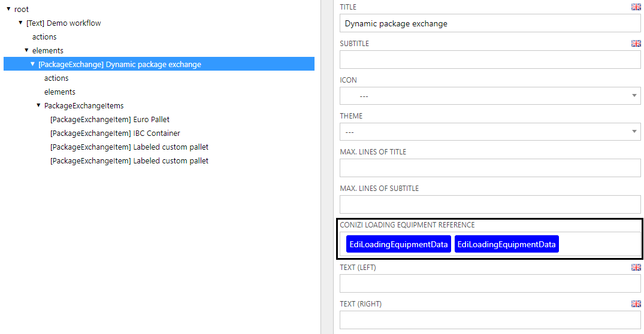Image resolution: width=644 pixels, height=334 pixels.
Task: Focus the Title input field
Action: [x=489, y=23]
